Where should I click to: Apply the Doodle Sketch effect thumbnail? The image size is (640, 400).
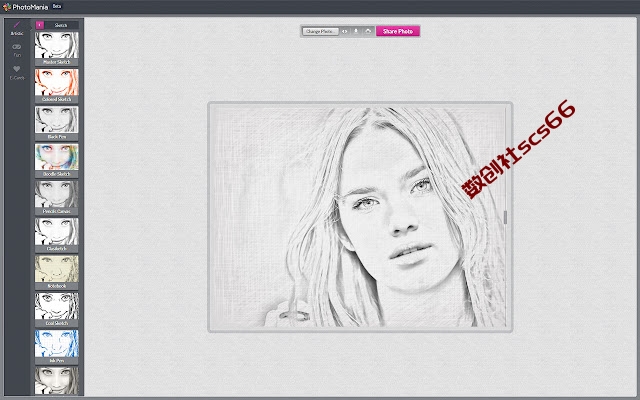point(56,157)
